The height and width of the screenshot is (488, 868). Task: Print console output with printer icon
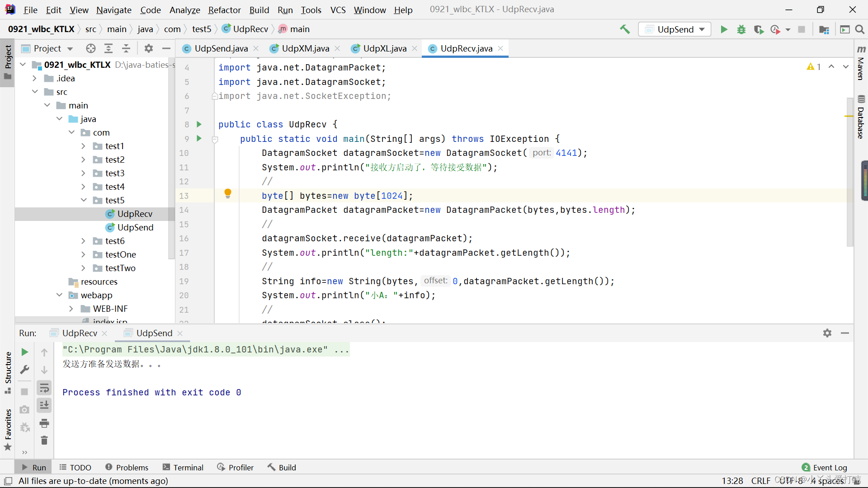pos(44,423)
